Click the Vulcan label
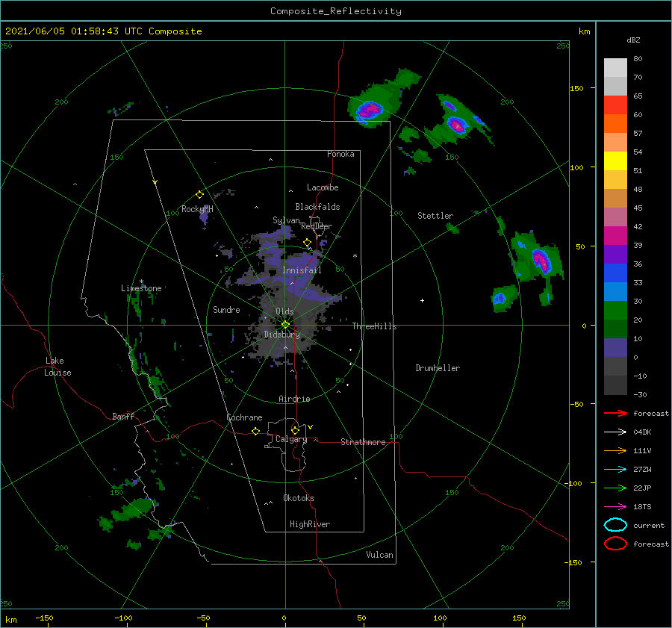This screenshot has width=672, height=628. pyautogui.click(x=379, y=555)
